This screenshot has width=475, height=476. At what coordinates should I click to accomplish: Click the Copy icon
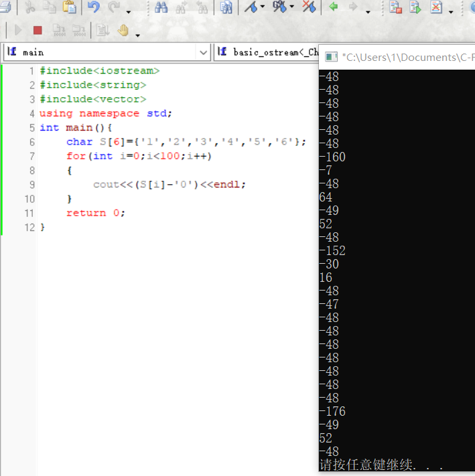coord(49,7)
